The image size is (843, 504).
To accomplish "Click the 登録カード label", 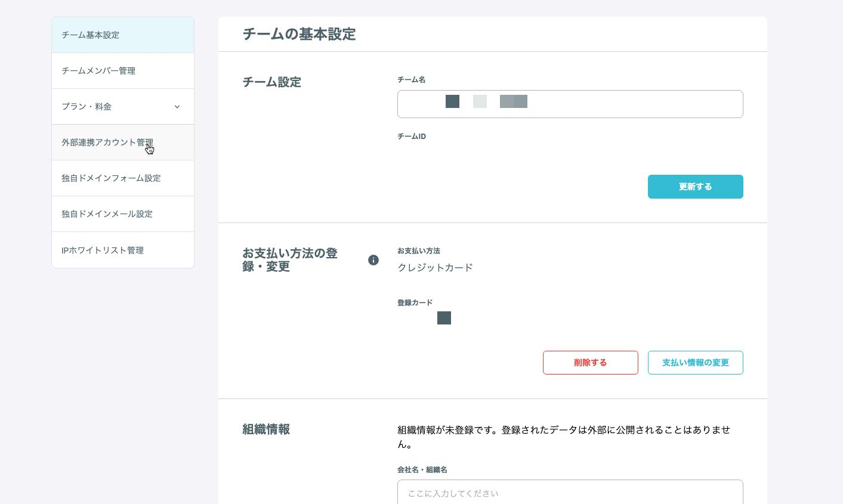I will pos(415,303).
